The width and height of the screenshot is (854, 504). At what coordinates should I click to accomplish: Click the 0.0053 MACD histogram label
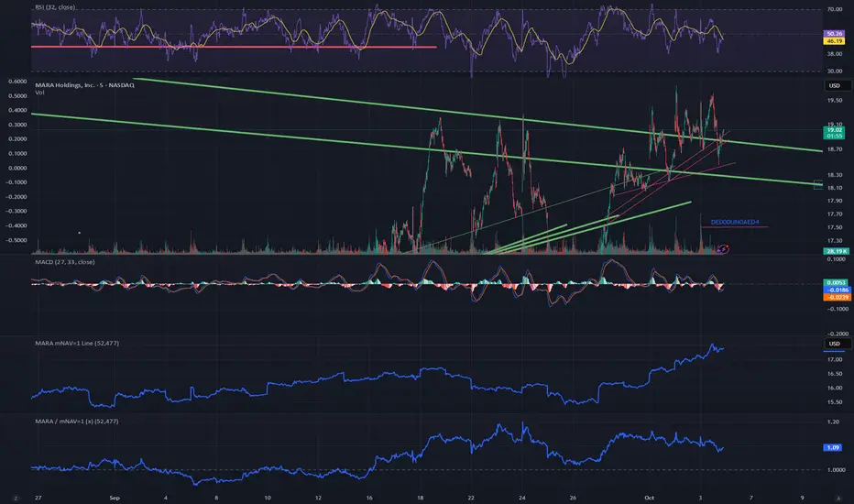pos(836,283)
